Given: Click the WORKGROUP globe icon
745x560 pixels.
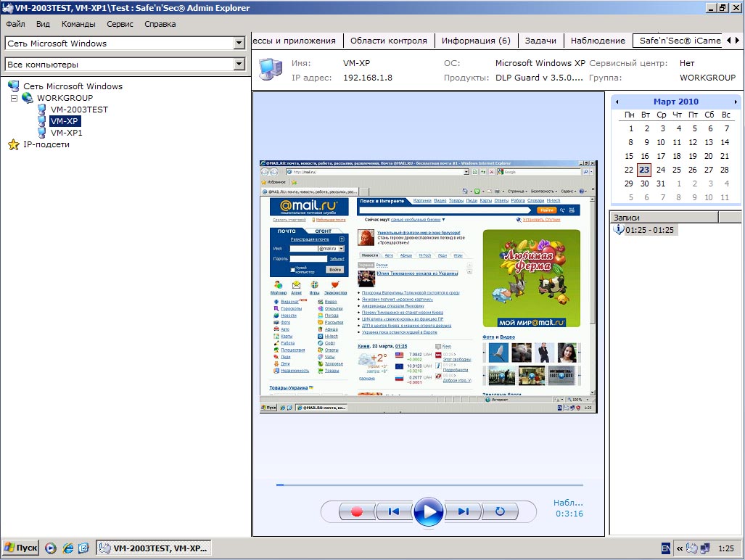Looking at the screenshot, I should point(28,98).
